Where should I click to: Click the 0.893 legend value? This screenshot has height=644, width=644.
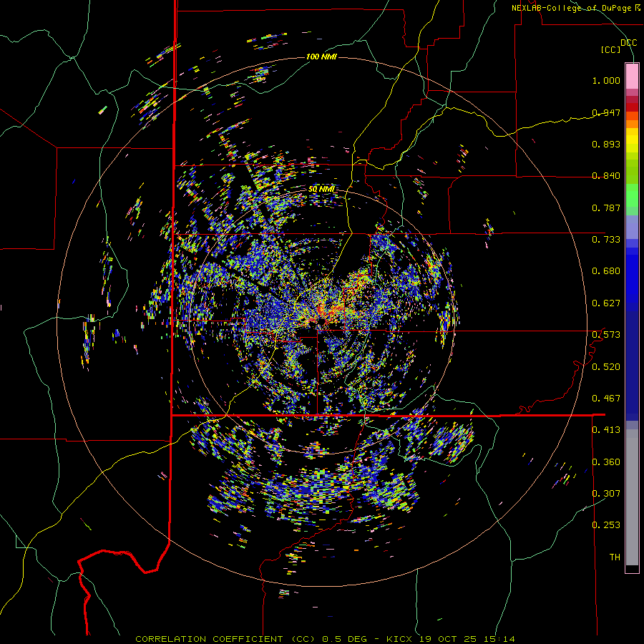tap(606, 144)
